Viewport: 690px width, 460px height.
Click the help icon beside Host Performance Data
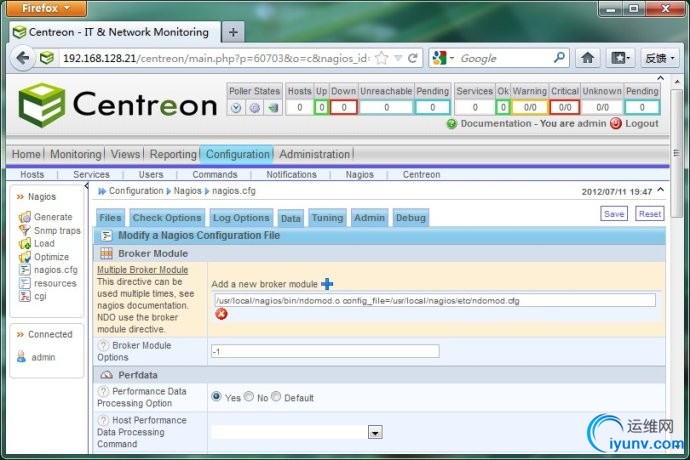click(x=103, y=420)
